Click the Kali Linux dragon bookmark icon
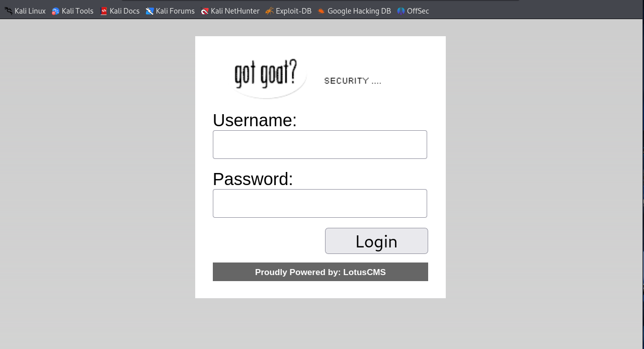 click(8, 11)
